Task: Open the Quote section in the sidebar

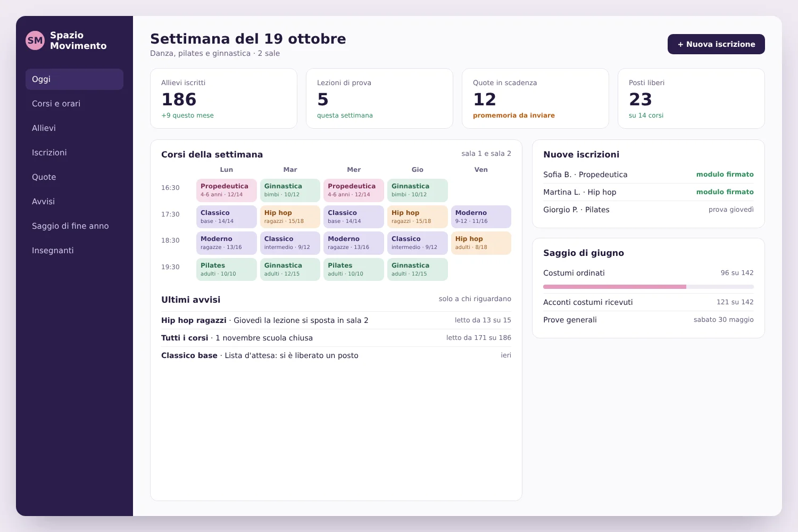Action: click(x=74, y=177)
